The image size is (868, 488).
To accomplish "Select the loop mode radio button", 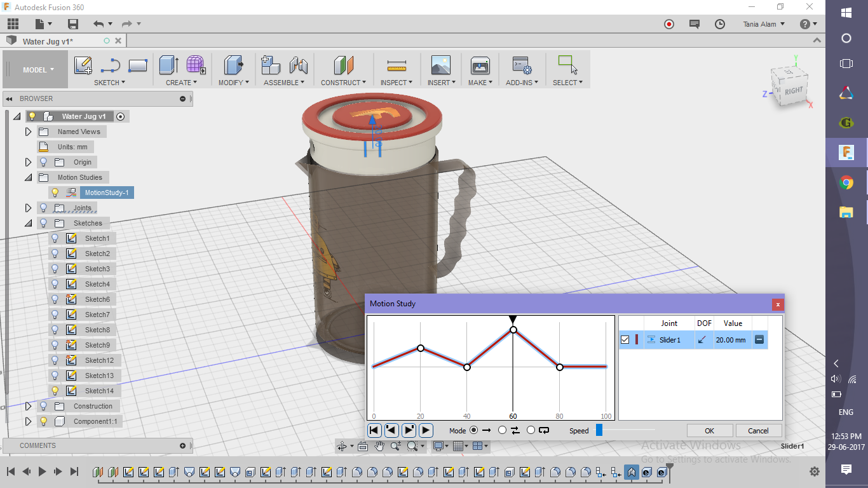I will click(x=531, y=430).
